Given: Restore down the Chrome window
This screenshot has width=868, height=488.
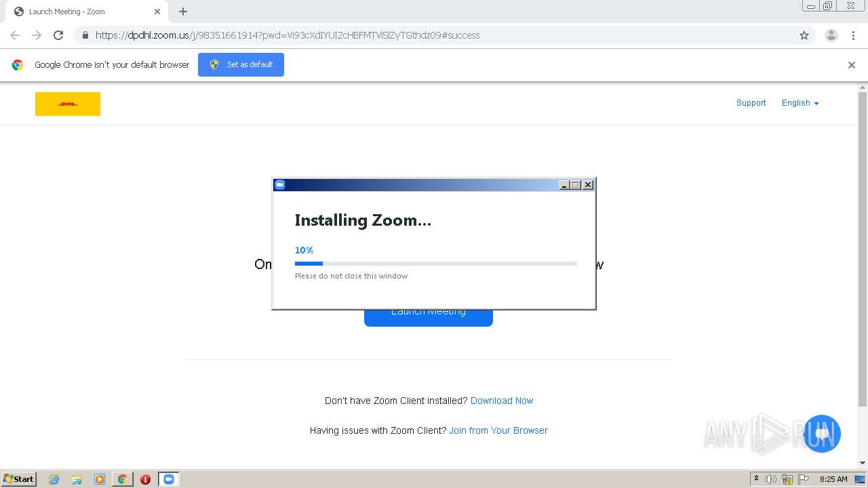Looking at the screenshot, I should (x=828, y=6).
